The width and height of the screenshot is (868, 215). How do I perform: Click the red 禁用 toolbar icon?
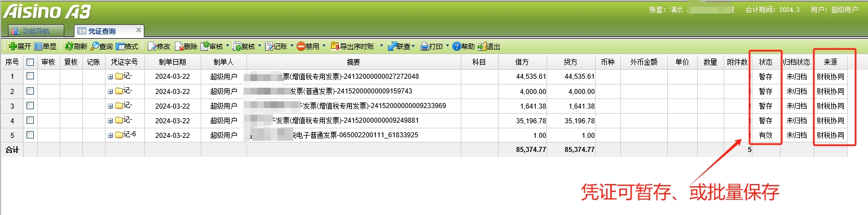[301, 46]
